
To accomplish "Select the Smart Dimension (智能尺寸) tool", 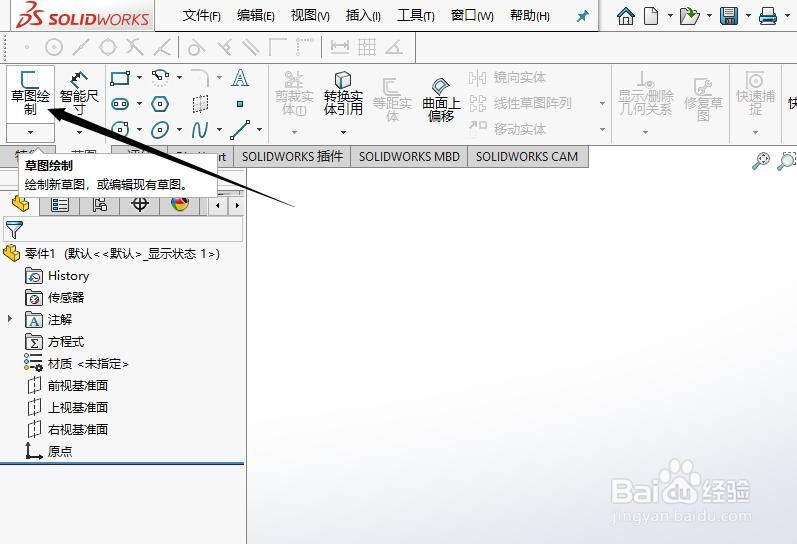I will click(x=79, y=94).
